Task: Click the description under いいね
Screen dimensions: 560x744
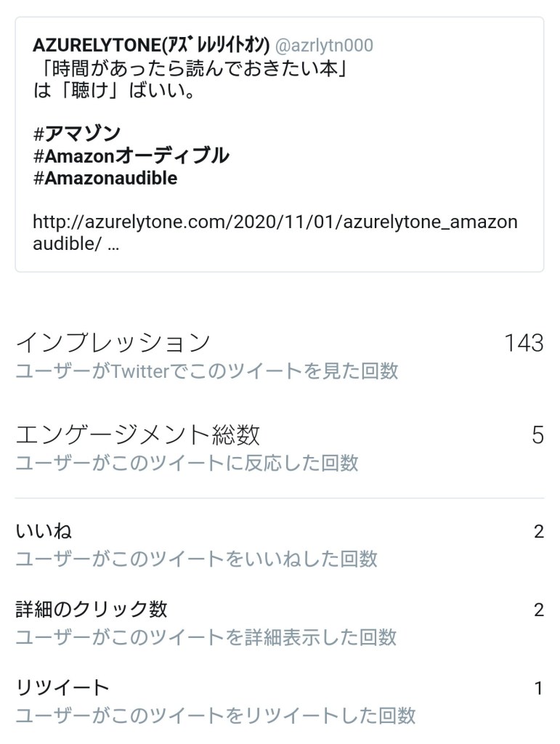Action: (x=196, y=559)
